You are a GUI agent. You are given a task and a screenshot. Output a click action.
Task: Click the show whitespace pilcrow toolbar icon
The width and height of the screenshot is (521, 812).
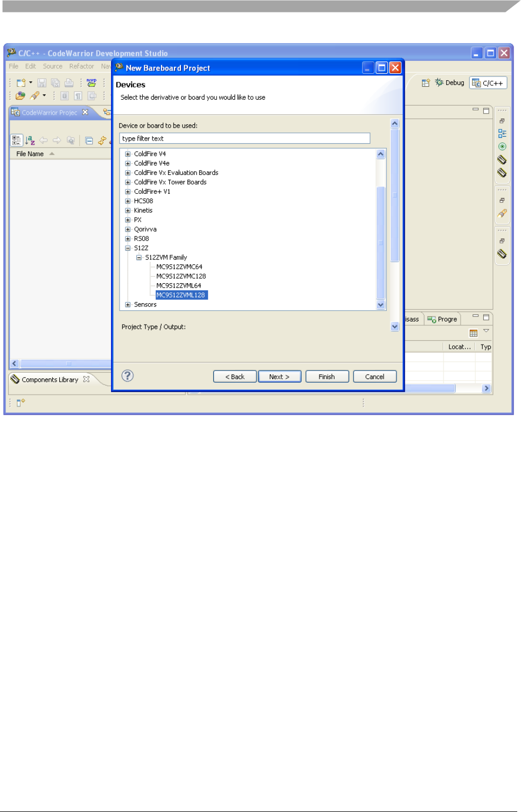78,96
